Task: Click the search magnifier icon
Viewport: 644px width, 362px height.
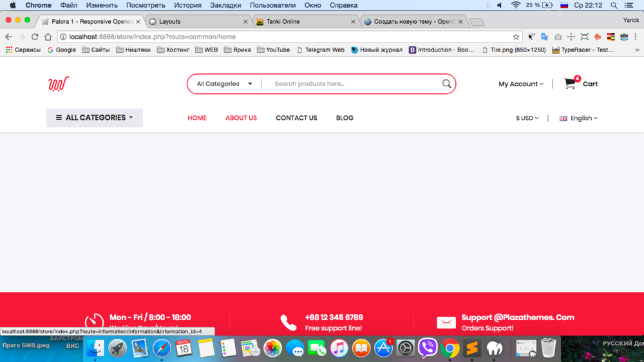Action: pos(446,84)
